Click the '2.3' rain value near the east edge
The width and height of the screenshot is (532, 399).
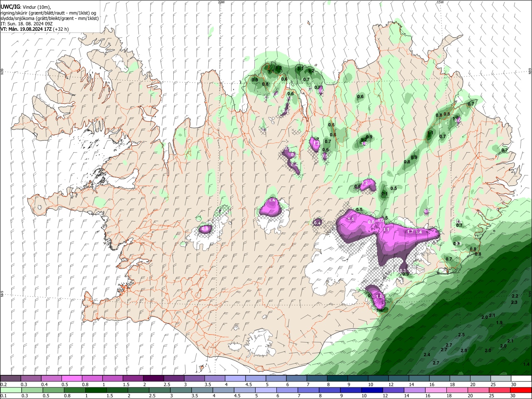(514, 302)
